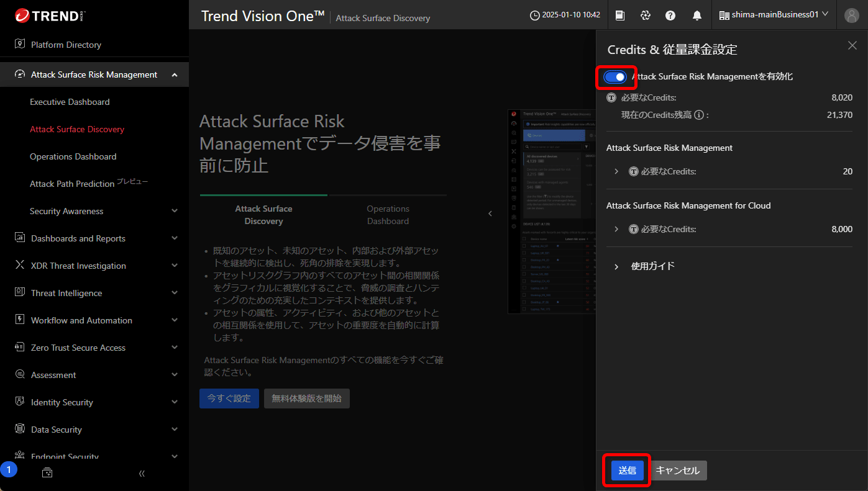Collapse the sidebar with double chevron
Screen dimensions: 868x491
click(142, 474)
